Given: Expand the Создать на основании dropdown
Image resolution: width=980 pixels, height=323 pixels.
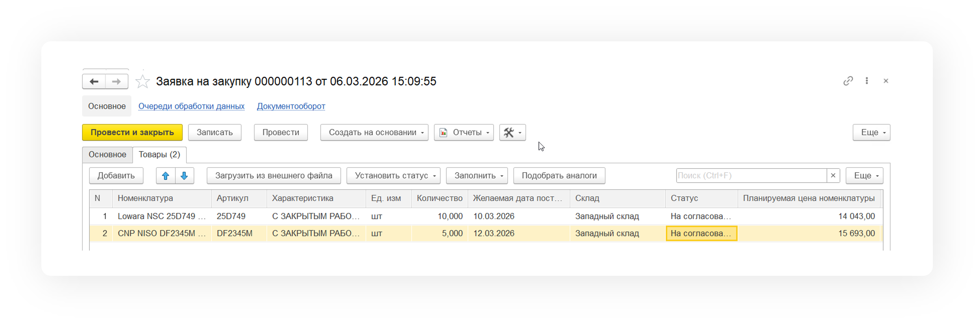Looking at the screenshot, I should [374, 133].
